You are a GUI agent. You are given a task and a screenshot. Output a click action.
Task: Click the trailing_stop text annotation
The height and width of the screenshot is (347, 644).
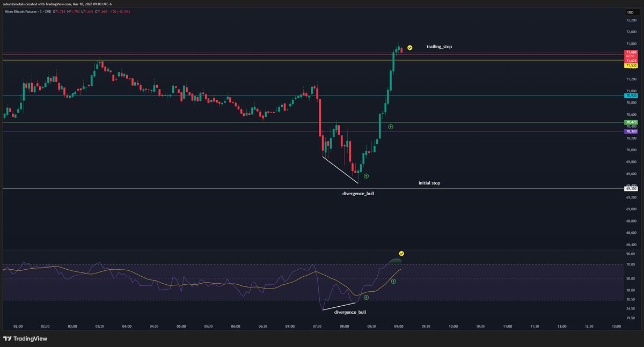[439, 47]
